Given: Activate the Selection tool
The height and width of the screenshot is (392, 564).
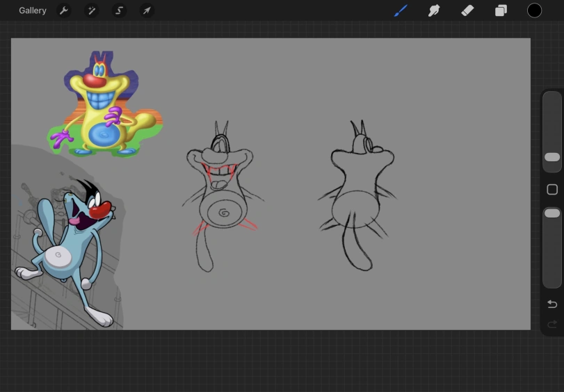Looking at the screenshot, I should point(120,10).
